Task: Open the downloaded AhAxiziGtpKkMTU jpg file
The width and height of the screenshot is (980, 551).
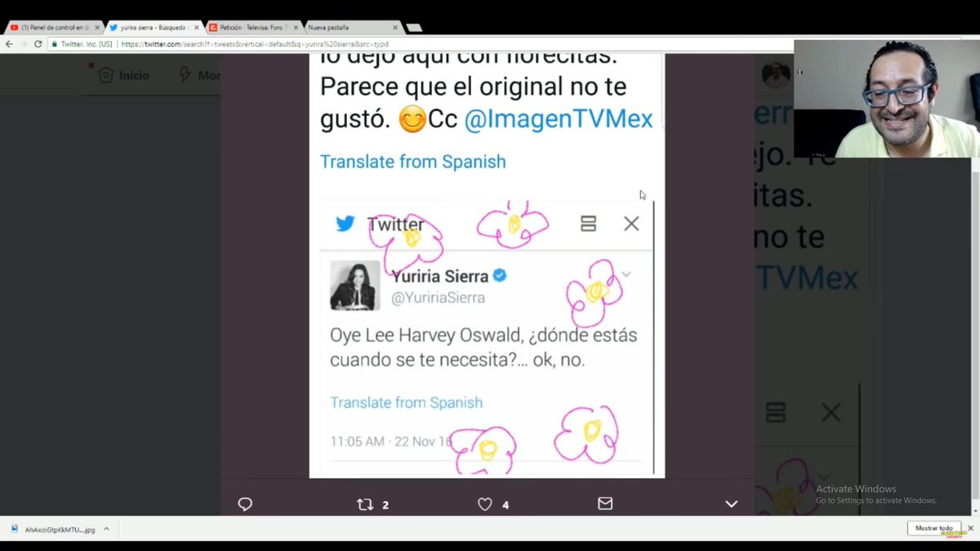Action: (53, 529)
